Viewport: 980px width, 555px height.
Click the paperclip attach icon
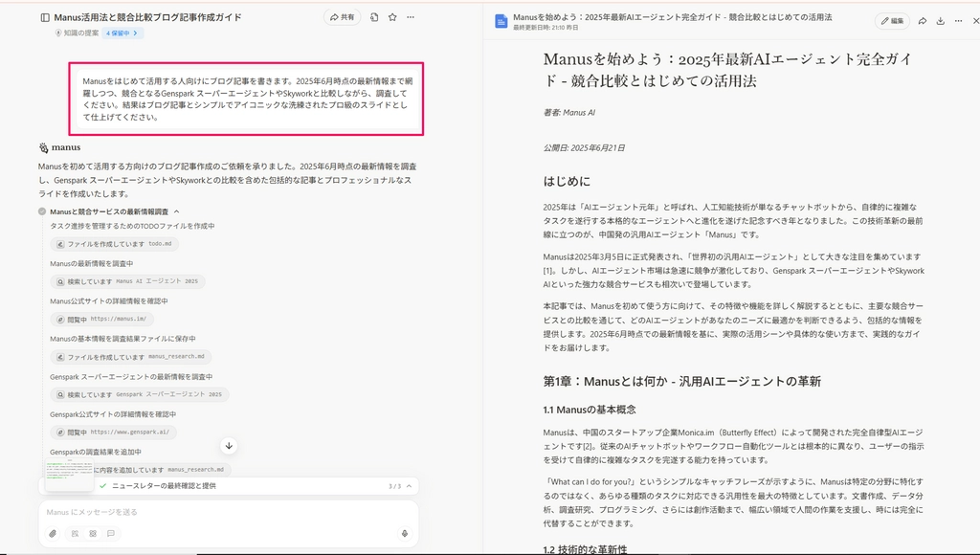(x=53, y=534)
